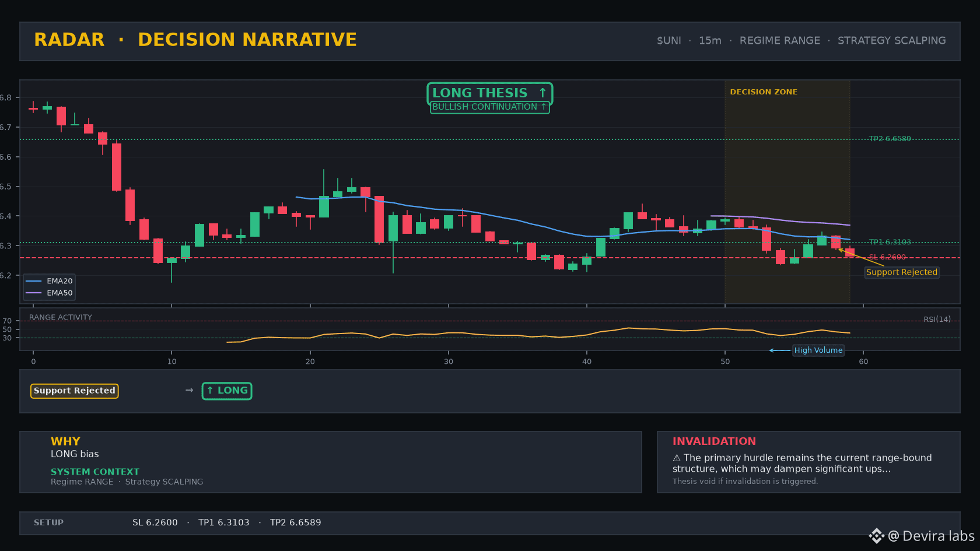
Task: Click the yellow Support Rejected badge below chart
Action: (x=75, y=391)
